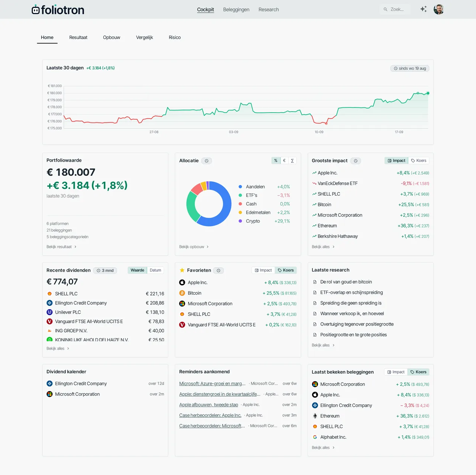Open the '3 mnd' dividend period selector
The height and width of the screenshot is (475, 476).
coord(105,271)
